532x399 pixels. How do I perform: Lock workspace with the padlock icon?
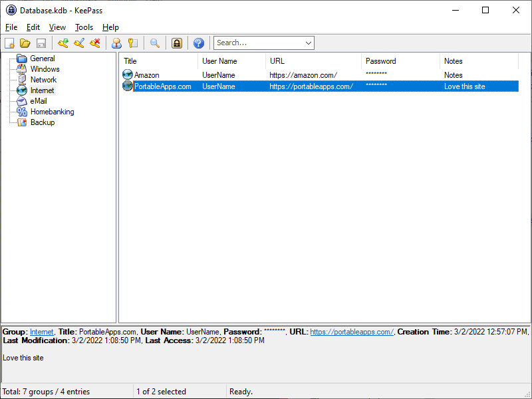[x=176, y=43]
